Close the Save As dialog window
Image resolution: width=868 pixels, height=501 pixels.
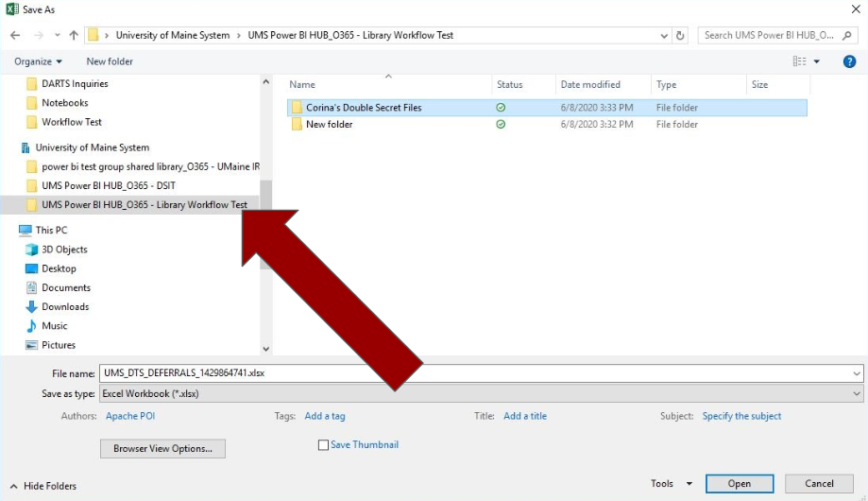pos(856,9)
